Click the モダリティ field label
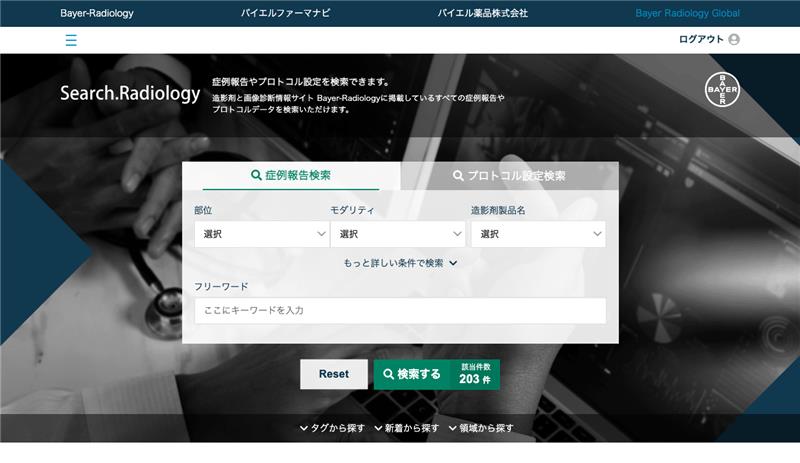Viewport: 800px width, 463px height. pyautogui.click(x=352, y=210)
